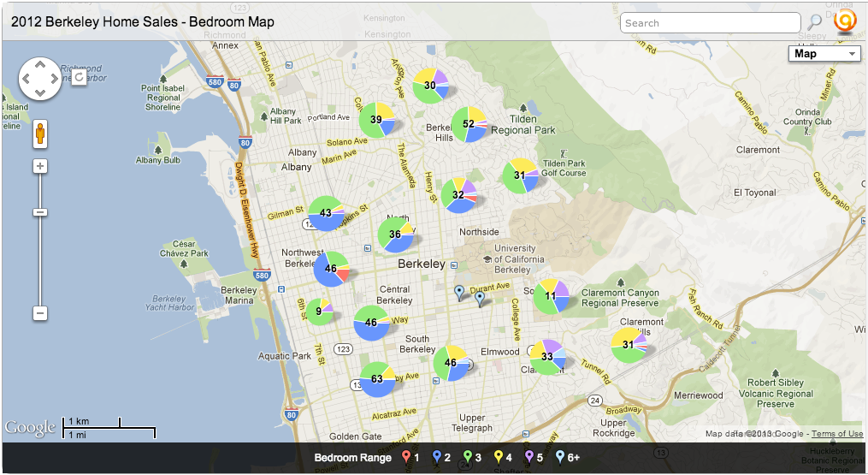Click the left blue marker near Durant Ave
The width and height of the screenshot is (868, 475).
click(x=459, y=293)
